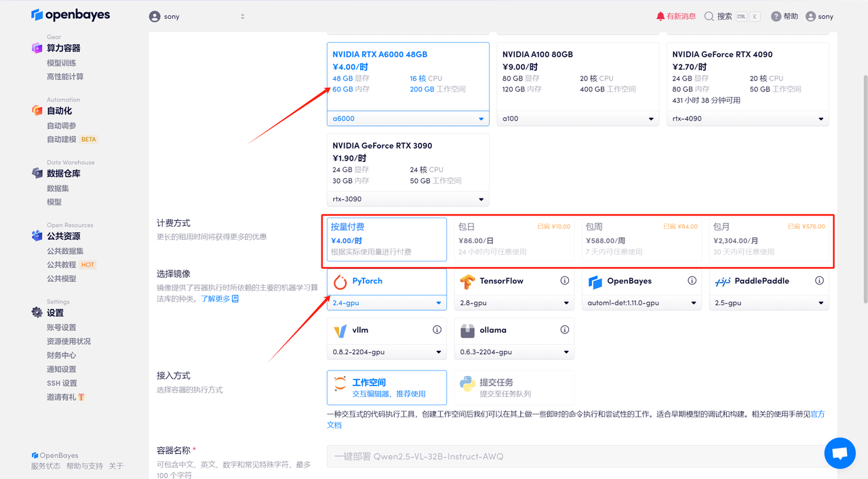Select 按量付费 billing option
Image resolution: width=868 pixels, height=479 pixels.
click(x=387, y=239)
